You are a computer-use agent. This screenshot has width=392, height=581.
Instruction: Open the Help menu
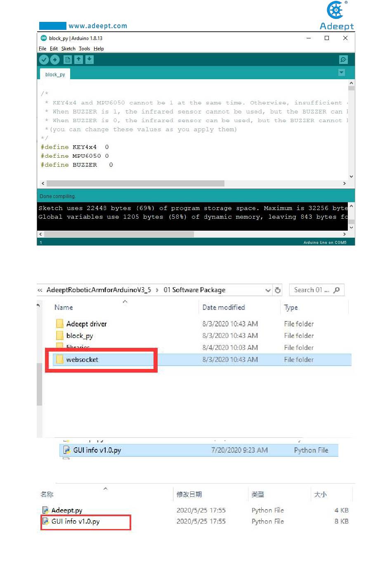(x=99, y=49)
